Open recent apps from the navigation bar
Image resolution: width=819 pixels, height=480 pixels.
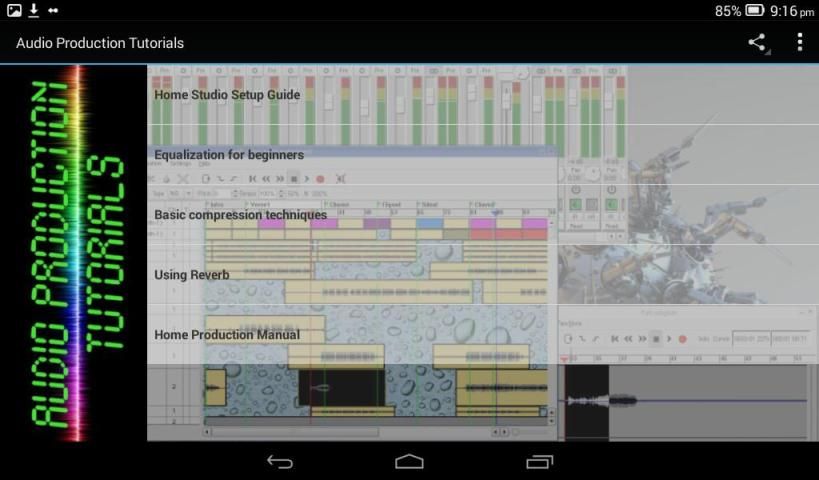pos(539,461)
